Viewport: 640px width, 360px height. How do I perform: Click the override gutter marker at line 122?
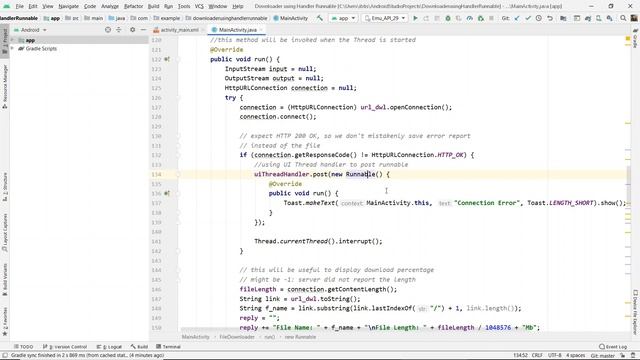click(167, 59)
